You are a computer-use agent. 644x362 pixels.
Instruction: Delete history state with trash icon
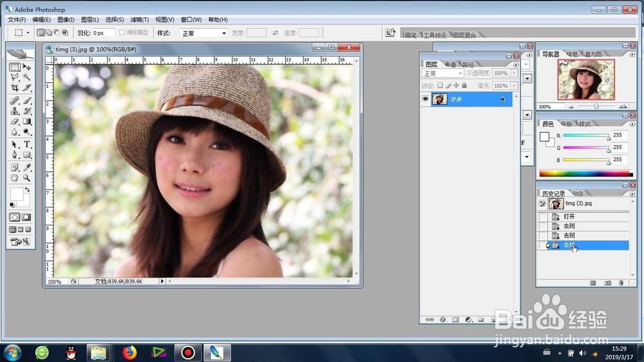pos(621,283)
